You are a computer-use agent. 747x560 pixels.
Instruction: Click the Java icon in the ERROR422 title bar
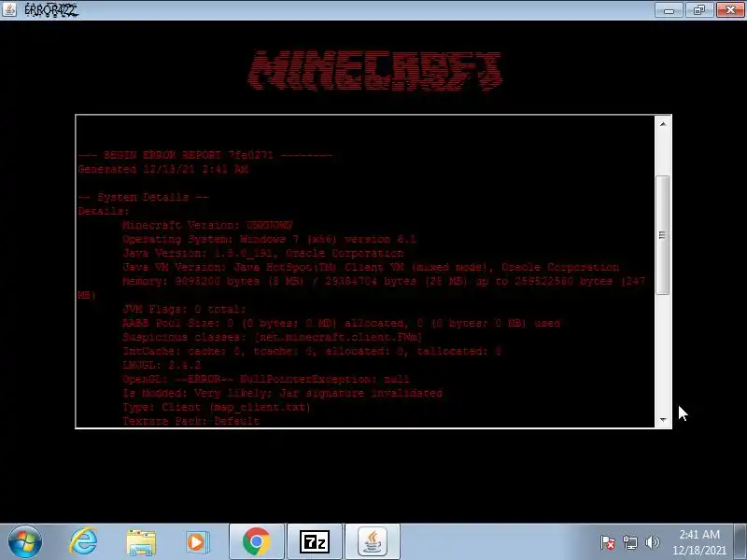coord(9,9)
